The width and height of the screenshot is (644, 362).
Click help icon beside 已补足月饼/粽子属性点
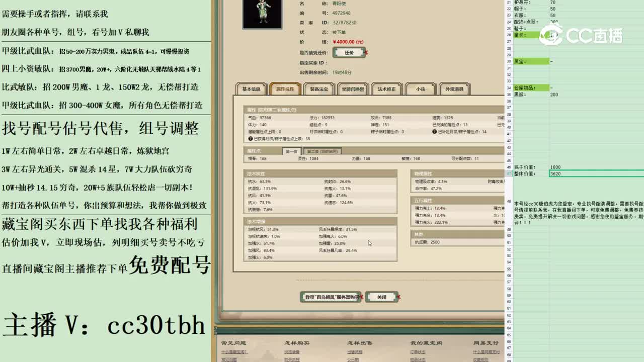[x=435, y=132]
